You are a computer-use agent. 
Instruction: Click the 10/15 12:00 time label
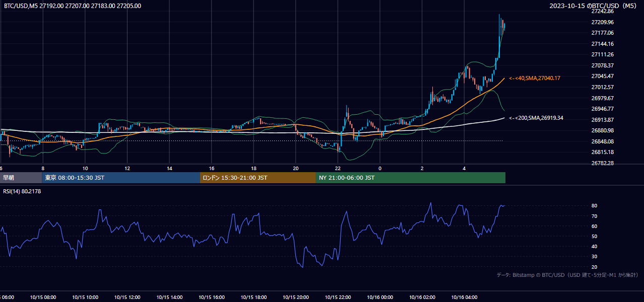click(127, 297)
